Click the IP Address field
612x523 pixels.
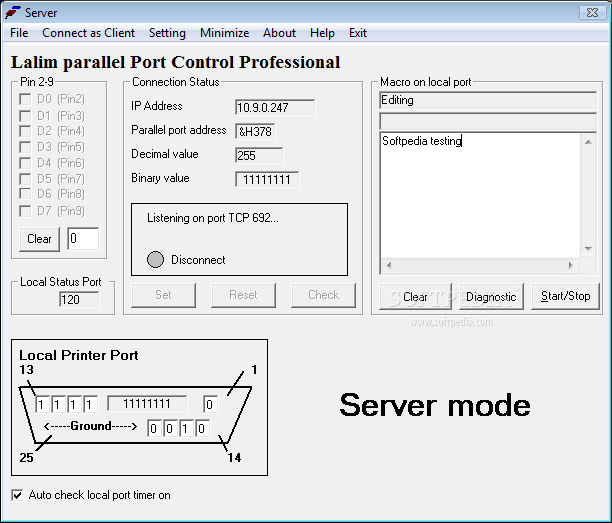coord(275,107)
